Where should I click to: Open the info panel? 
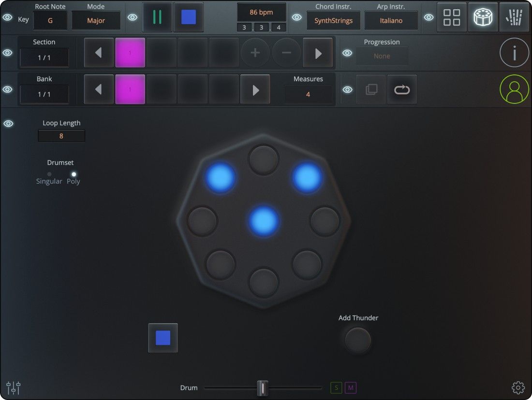tap(514, 52)
